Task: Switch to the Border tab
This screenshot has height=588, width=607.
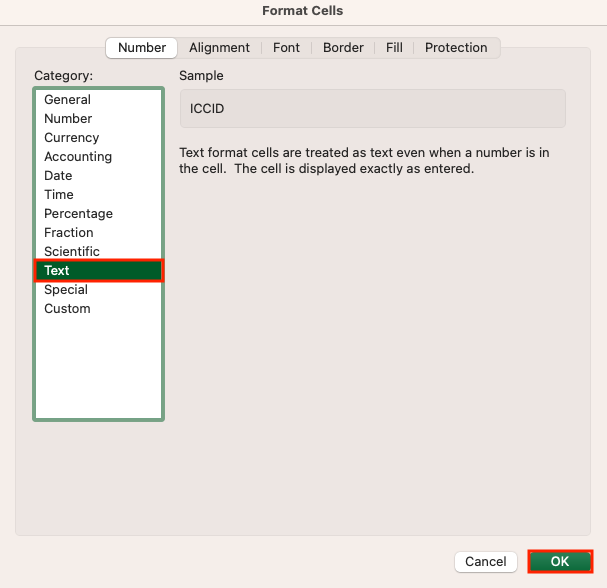Action: point(343,48)
